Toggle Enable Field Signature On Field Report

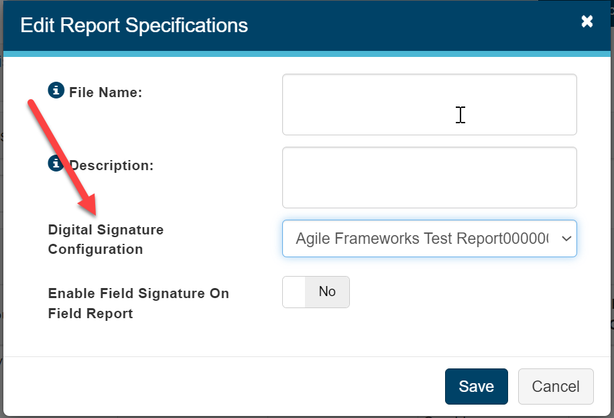tap(316, 292)
